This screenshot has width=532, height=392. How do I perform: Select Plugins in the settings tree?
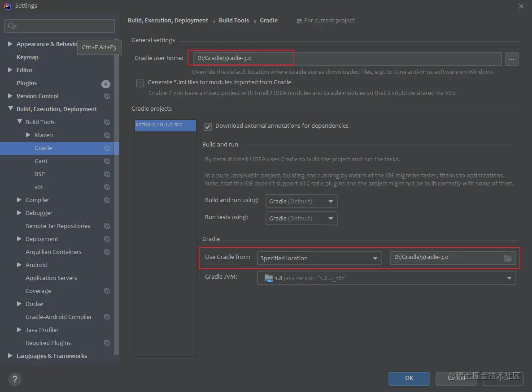point(26,83)
